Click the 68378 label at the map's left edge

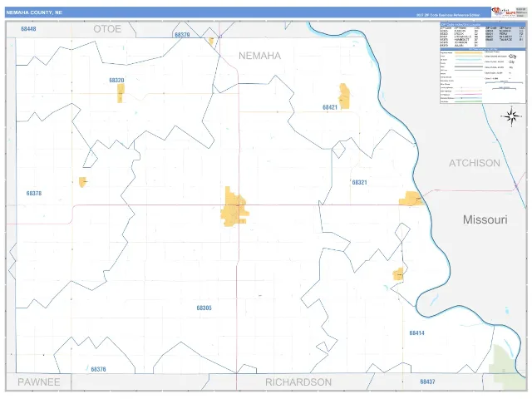[34, 193]
